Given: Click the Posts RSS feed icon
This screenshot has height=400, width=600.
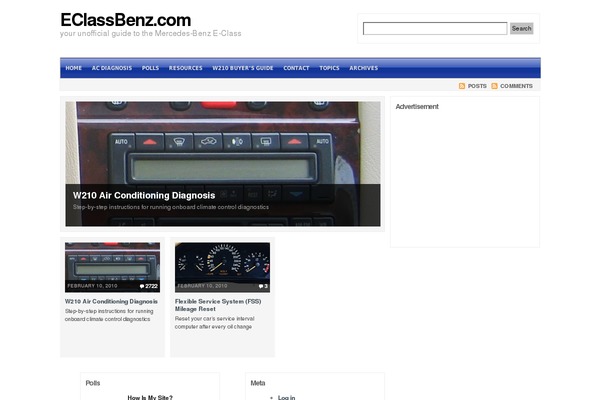Looking at the screenshot, I should pyautogui.click(x=462, y=86).
